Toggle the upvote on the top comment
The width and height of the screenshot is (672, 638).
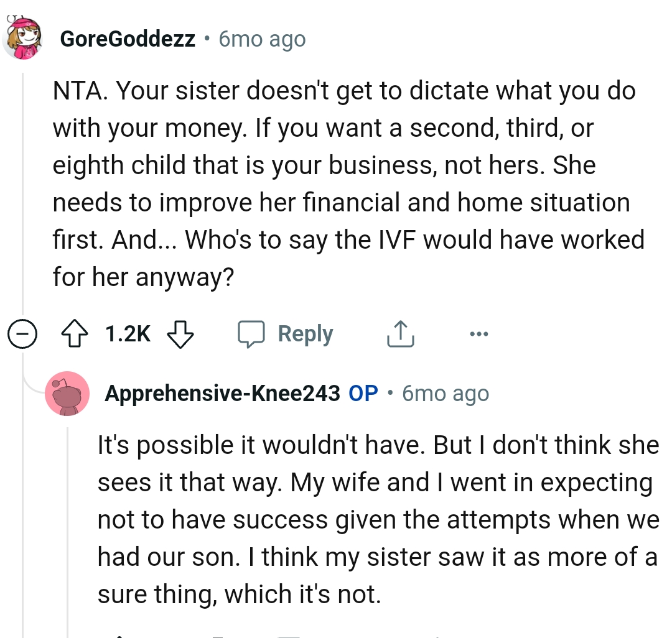(x=76, y=333)
